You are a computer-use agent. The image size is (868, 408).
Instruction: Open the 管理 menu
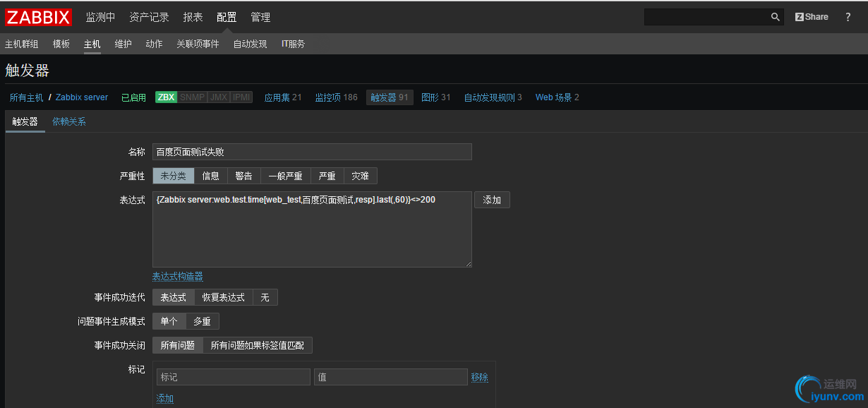tap(260, 16)
